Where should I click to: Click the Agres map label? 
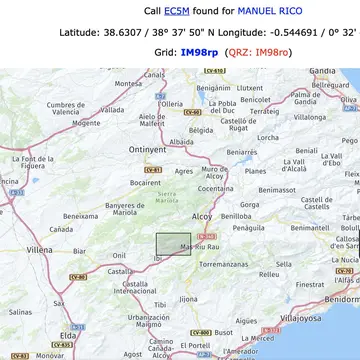(184, 171)
